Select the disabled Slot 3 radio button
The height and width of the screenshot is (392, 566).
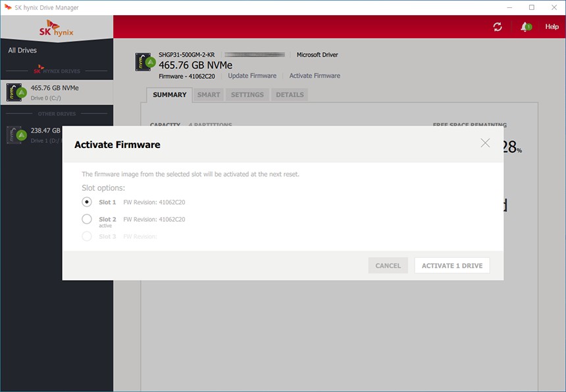pyautogui.click(x=87, y=236)
